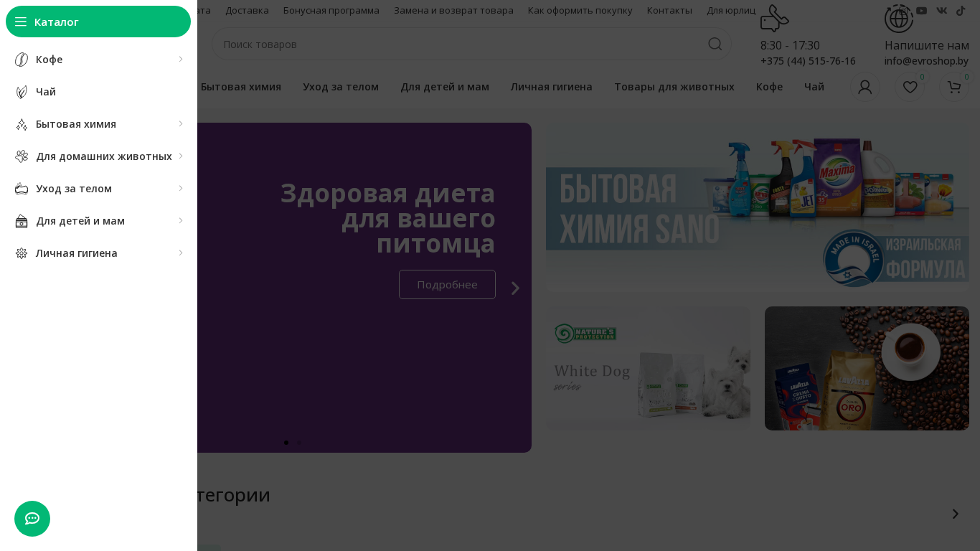Screen dimensions: 980x551
Task: Open the TikTok social icon
Action: pyautogui.click(x=961, y=10)
